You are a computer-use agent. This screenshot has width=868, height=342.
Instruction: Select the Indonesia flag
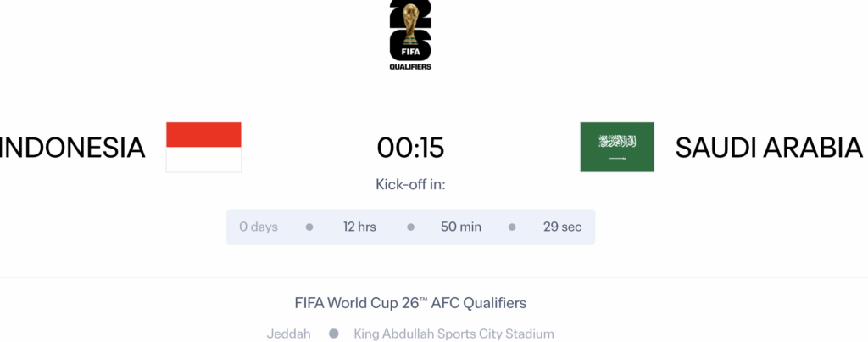tap(203, 147)
